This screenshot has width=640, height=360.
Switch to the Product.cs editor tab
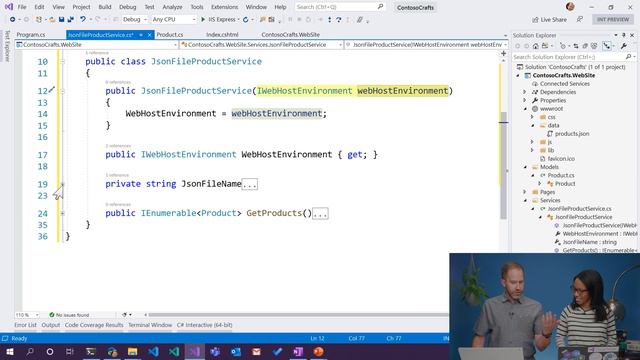[x=169, y=35]
